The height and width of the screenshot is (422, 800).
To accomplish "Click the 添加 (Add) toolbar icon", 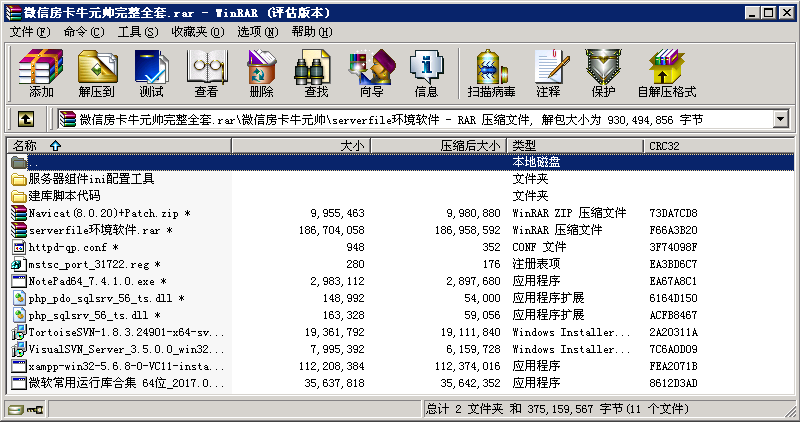I will [41, 74].
